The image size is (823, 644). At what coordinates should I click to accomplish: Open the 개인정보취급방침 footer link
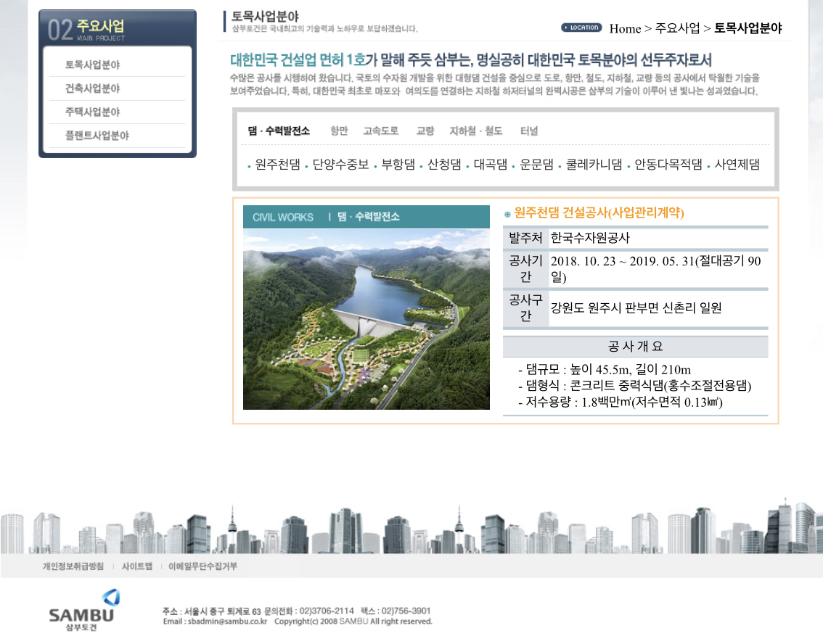(x=73, y=566)
